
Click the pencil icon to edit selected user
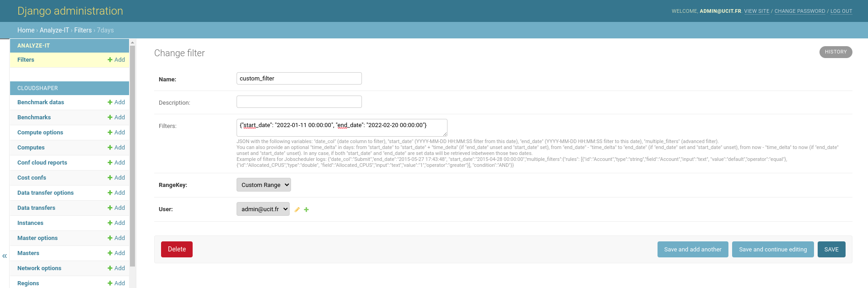[297, 209]
